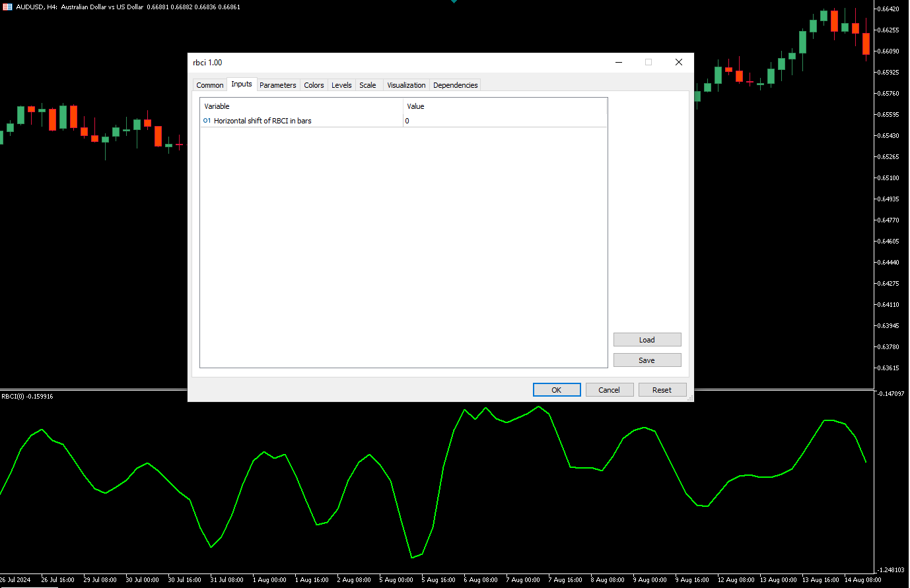Switch to the Common tab

[x=210, y=85]
